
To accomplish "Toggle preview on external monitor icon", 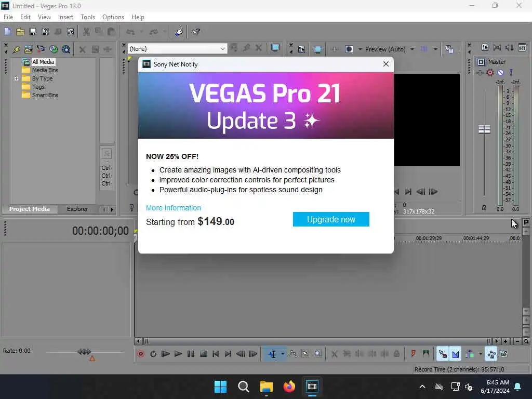I will click(317, 49).
